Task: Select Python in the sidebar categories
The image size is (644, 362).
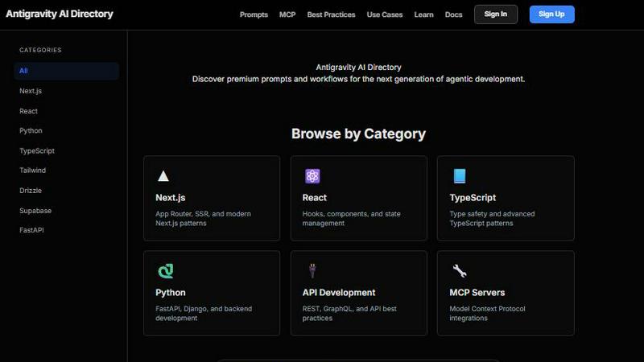Action: coord(31,131)
